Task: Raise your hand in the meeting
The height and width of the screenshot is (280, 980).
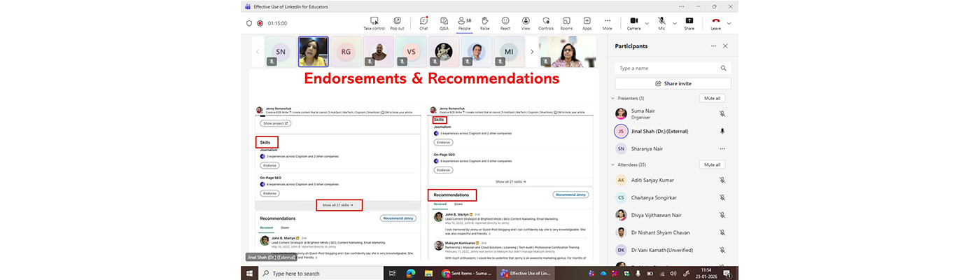Action: pyautogui.click(x=484, y=23)
